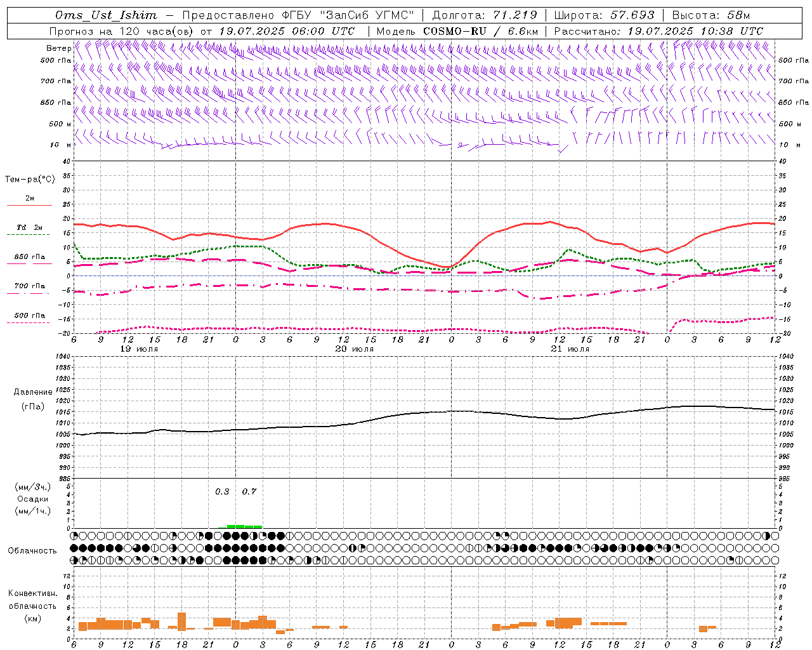This screenshot has height=650, width=812.
Task: Click the (мм/1ч.) precipitation unit label
Action: (33, 511)
